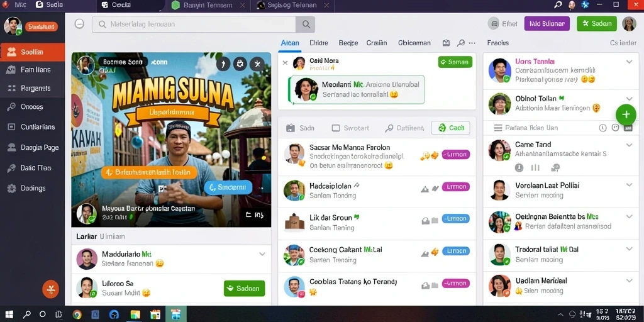Expand the Maddurlarlo Mc row chevron

262,254
